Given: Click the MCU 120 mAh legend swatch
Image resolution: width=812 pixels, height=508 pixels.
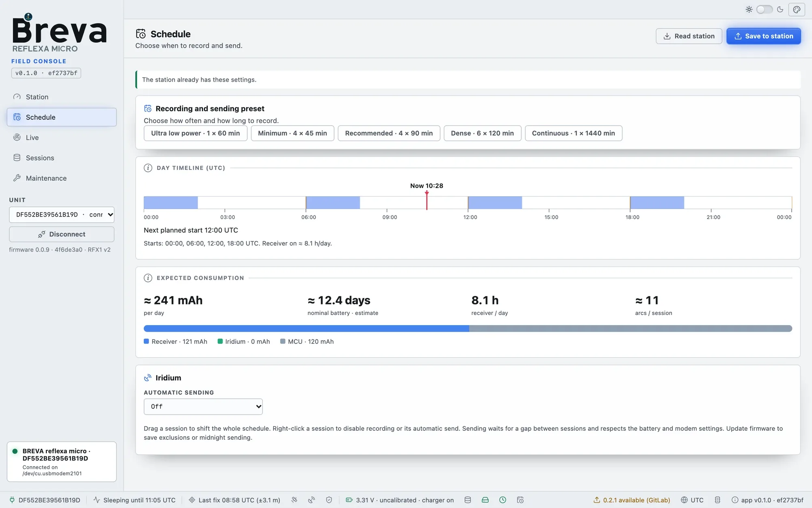Looking at the screenshot, I should point(283,341).
